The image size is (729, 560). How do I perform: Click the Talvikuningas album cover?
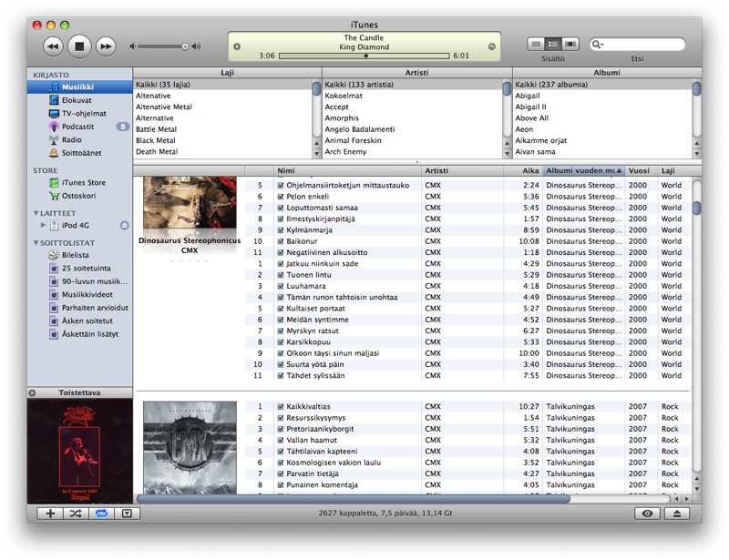point(190,447)
